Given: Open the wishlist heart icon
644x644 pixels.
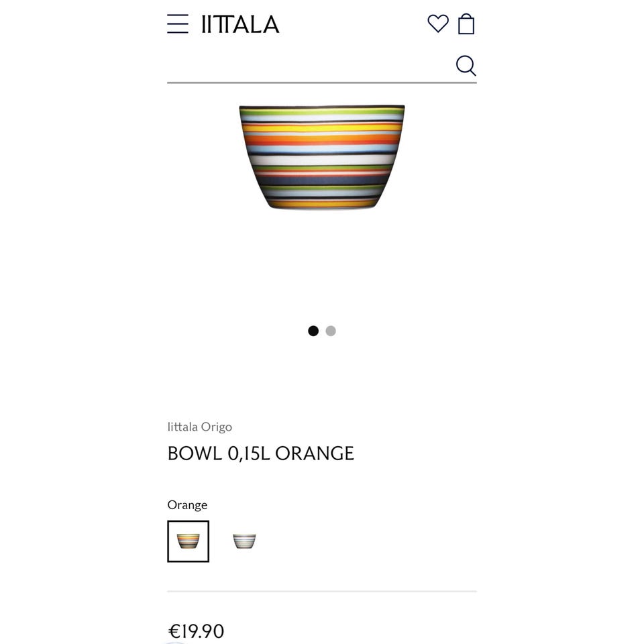Looking at the screenshot, I should 438,24.
